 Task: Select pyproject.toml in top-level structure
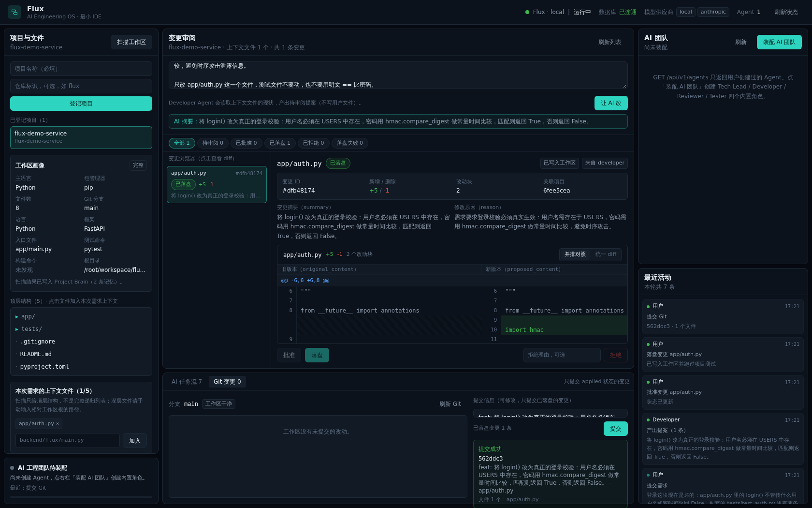coord(44,367)
